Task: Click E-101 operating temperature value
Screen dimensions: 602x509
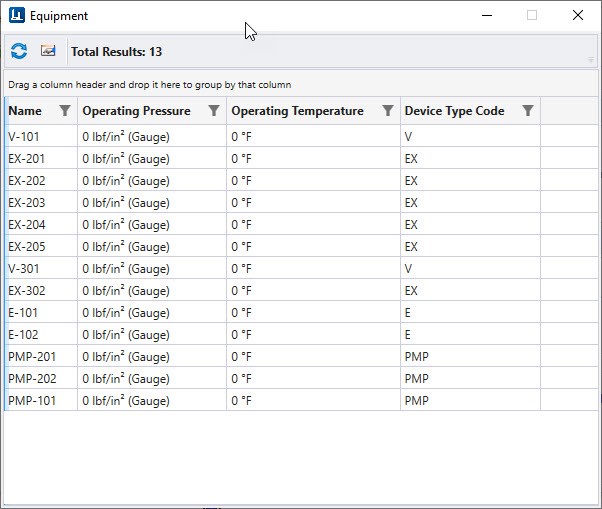Action: [x=241, y=312]
